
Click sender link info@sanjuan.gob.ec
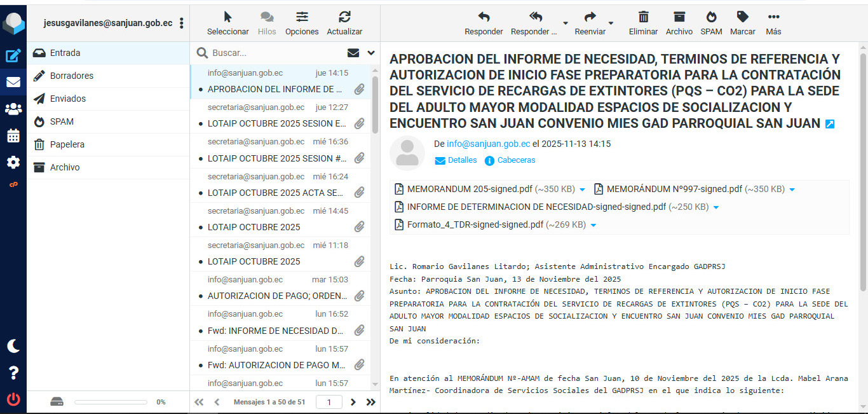[x=488, y=144]
